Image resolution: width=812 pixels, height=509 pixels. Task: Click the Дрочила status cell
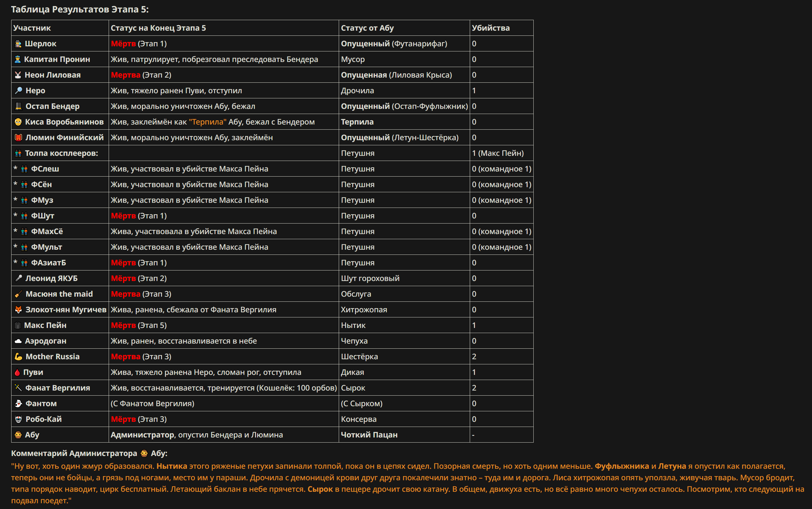pos(404,91)
